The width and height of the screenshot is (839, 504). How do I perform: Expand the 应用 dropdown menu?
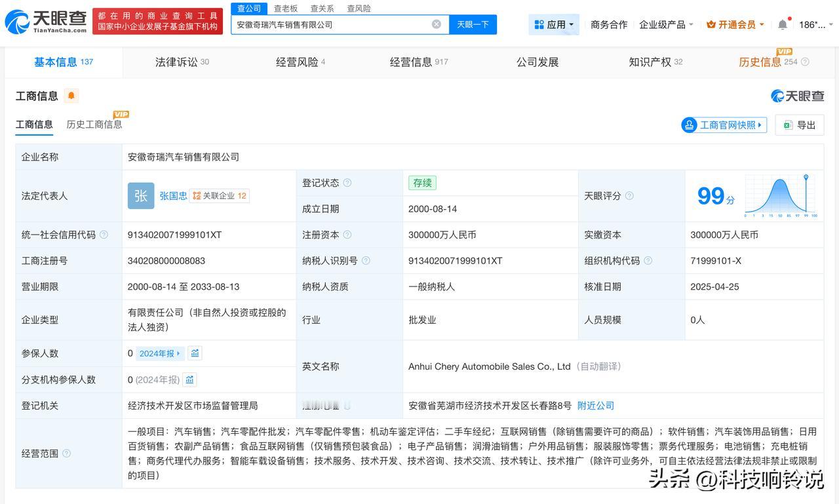pyautogui.click(x=554, y=25)
